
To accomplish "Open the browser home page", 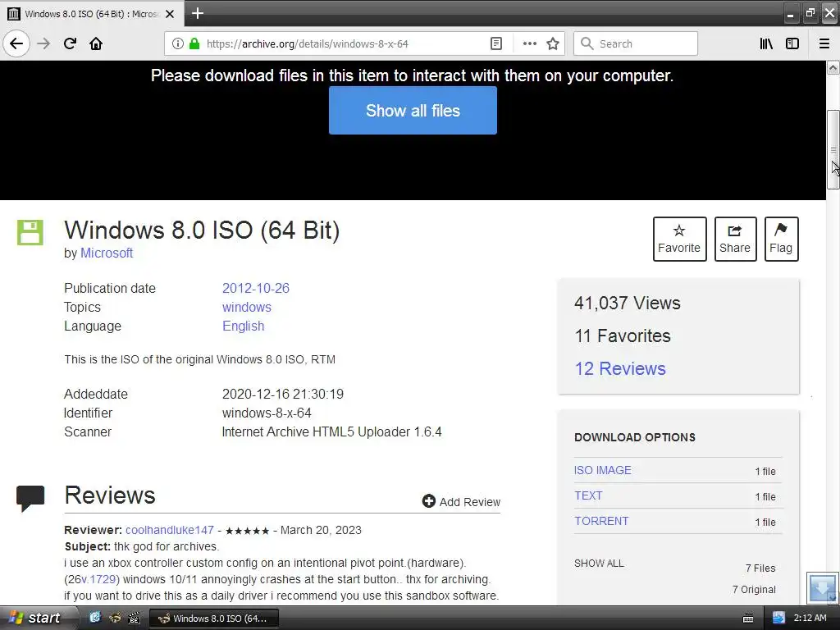I will pyautogui.click(x=96, y=43).
